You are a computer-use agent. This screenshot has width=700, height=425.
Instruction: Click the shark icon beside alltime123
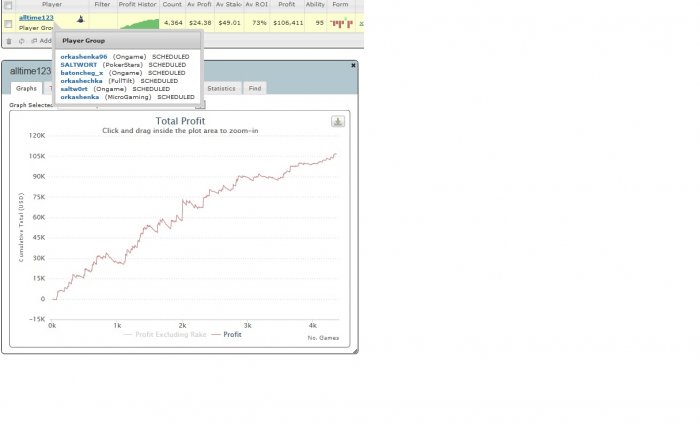coord(80,19)
